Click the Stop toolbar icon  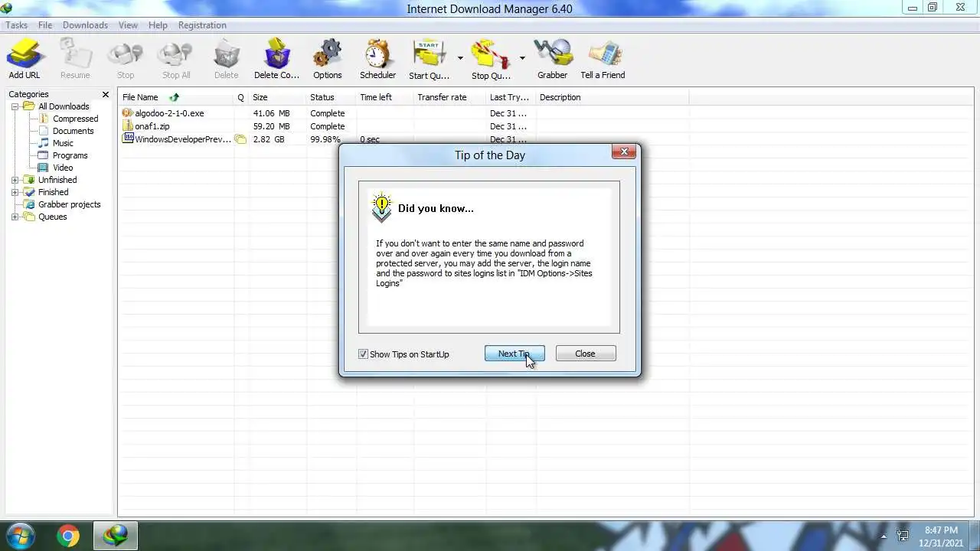tap(126, 60)
